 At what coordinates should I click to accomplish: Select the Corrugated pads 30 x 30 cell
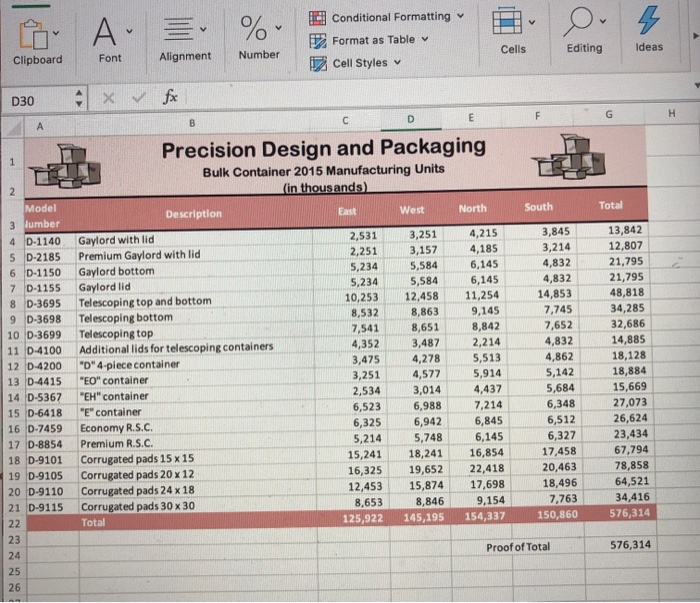click(199, 506)
